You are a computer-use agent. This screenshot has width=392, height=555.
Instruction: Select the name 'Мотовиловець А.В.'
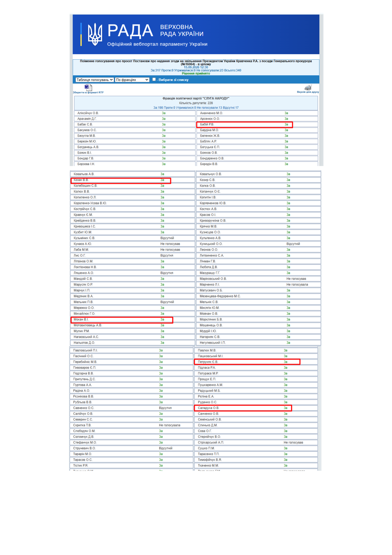(x=88, y=325)
